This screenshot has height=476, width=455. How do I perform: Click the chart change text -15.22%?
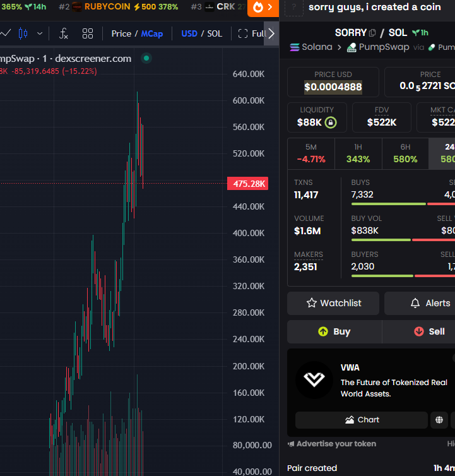80,71
